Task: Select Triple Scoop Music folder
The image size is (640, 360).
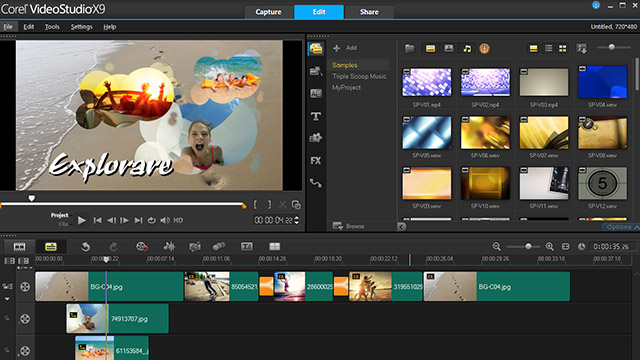Action: pyautogui.click(x=359, y=76)
